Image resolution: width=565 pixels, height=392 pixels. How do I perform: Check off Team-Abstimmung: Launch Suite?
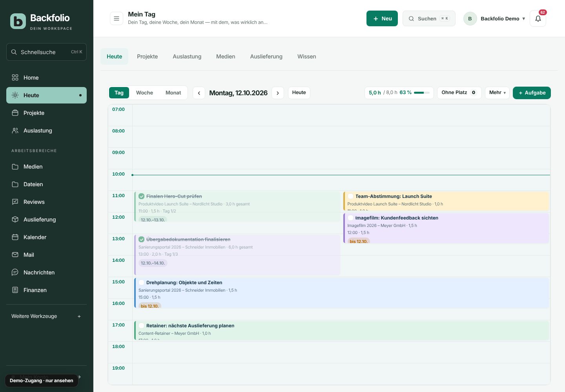point(350,196)
